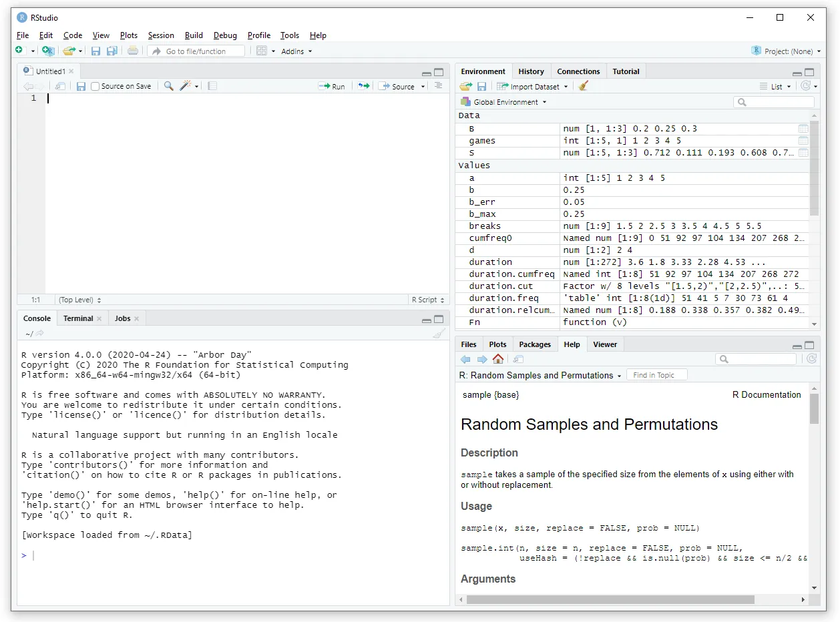Screen dimensions: 840x622
Task: Select the duration.cumfreq variable row
Action: pyautogui.click(x=632, y=274)
